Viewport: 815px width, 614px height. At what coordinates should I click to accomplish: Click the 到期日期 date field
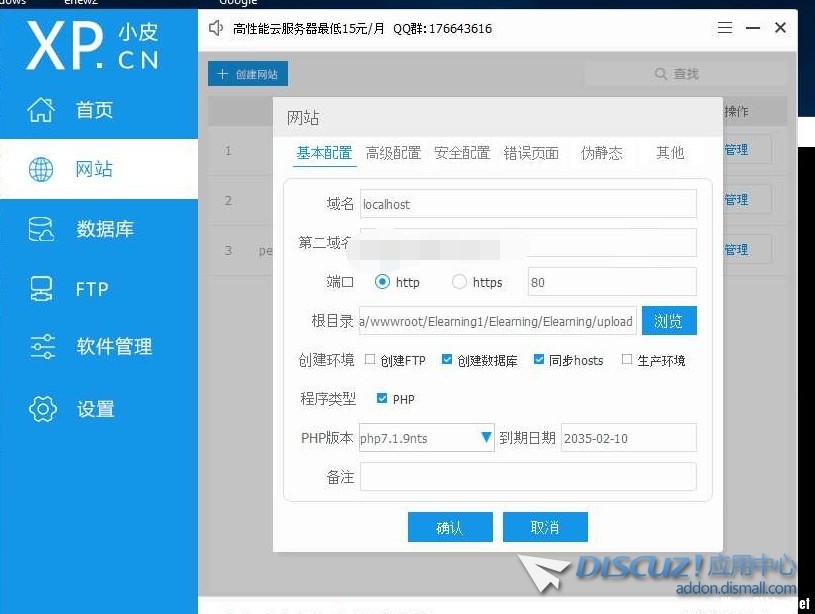pos(627,438)
